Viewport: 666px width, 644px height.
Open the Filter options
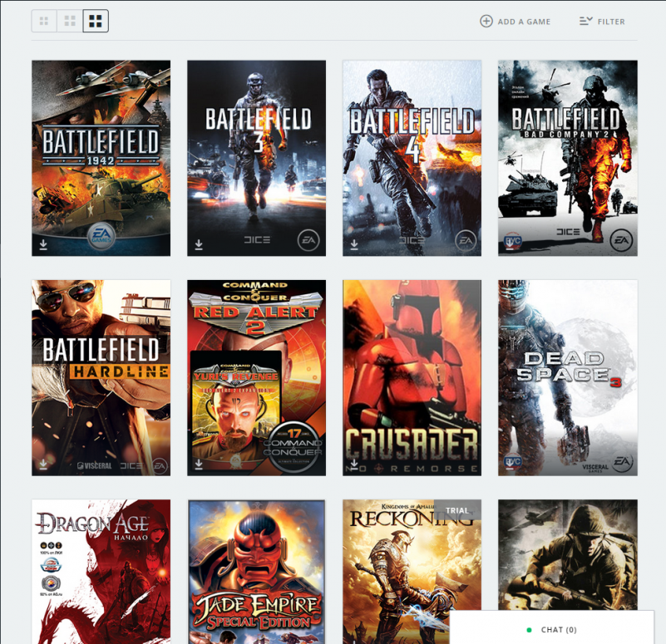click(602, 22)
